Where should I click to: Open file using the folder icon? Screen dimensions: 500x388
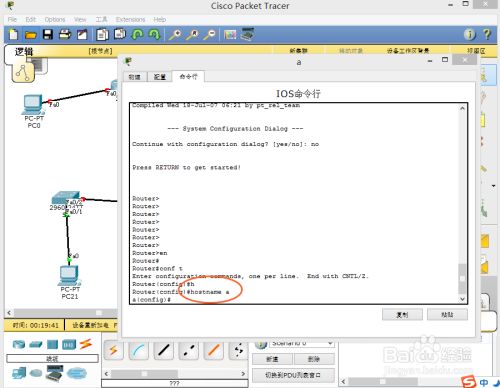[x=31, y=35]
